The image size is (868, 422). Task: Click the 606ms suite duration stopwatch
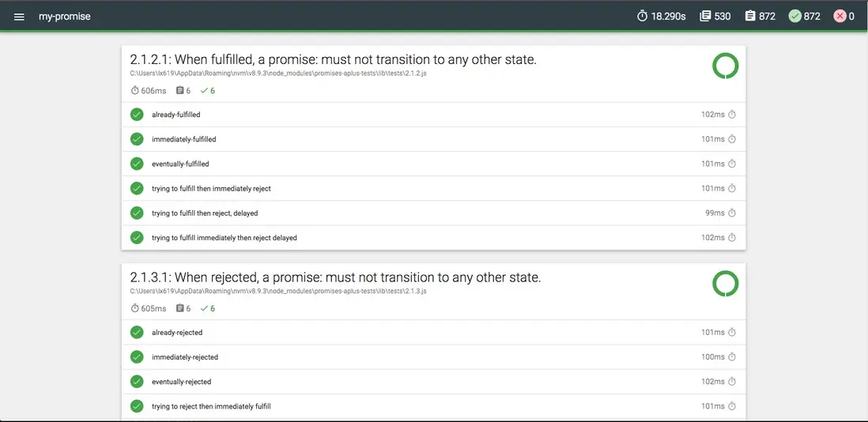pyautogui.click(x=134, y=90)
